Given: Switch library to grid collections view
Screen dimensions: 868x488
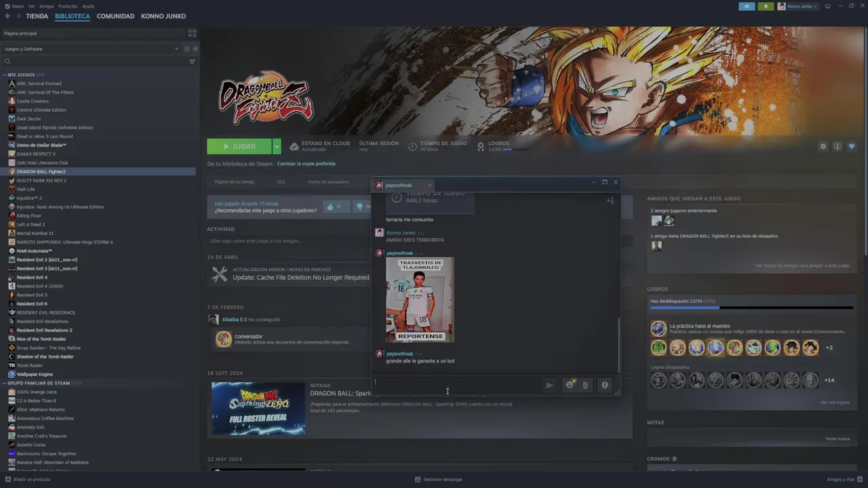Looking at the screenshot, I should (192, 33).
